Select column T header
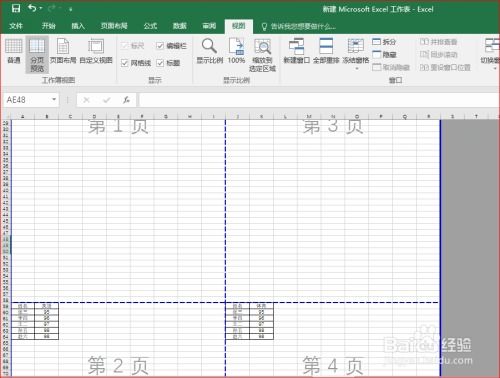This screenshot has width=500, height=378. (x=476, y=116)
